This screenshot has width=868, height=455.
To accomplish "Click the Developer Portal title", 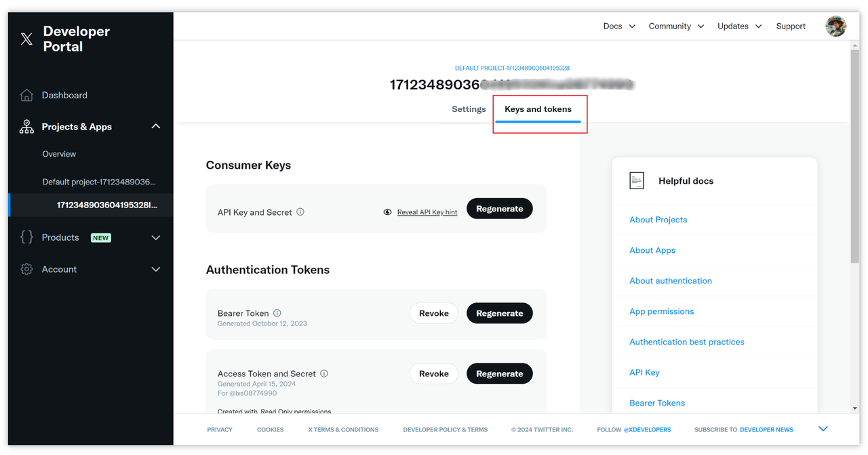I will tap(76, 39).
